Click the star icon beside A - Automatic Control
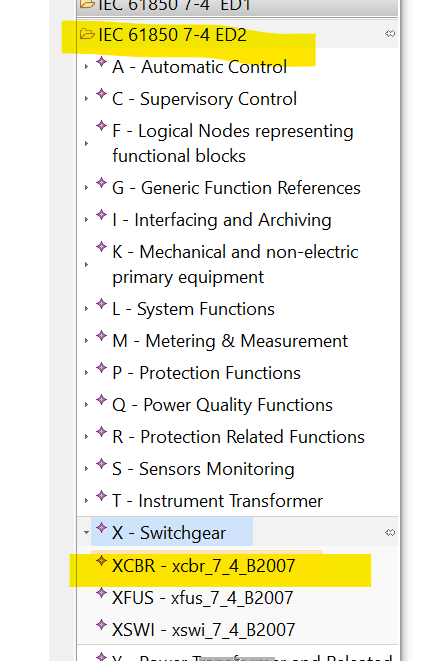 pyautogui.click(x=101, y=62)
